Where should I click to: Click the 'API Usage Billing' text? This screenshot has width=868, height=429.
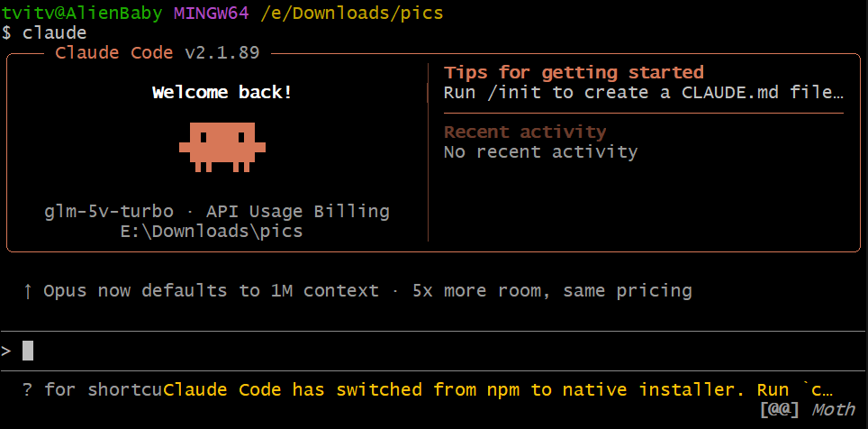298,212
